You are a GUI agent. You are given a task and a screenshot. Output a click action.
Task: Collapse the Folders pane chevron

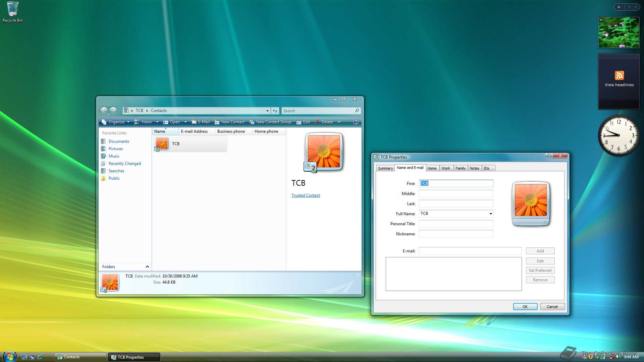[x=147, y=266]
